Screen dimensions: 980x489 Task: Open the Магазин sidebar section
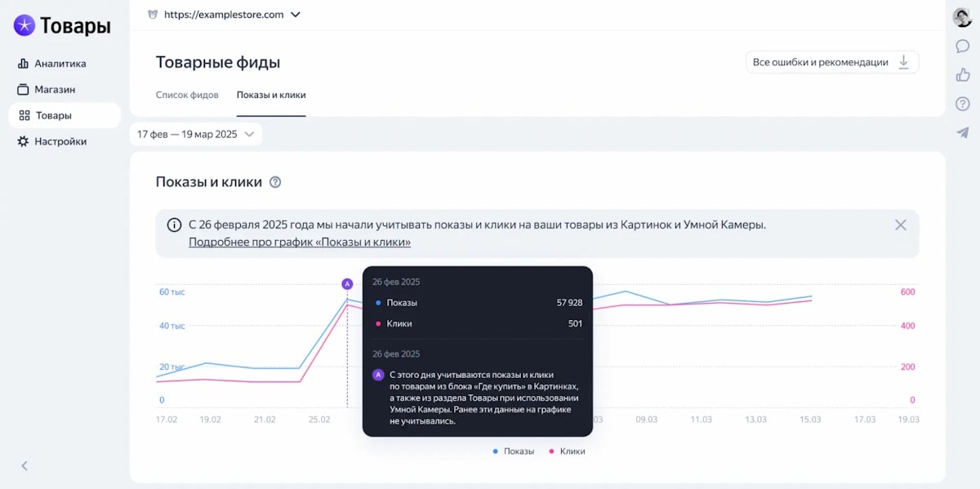[x=54, y=90]
